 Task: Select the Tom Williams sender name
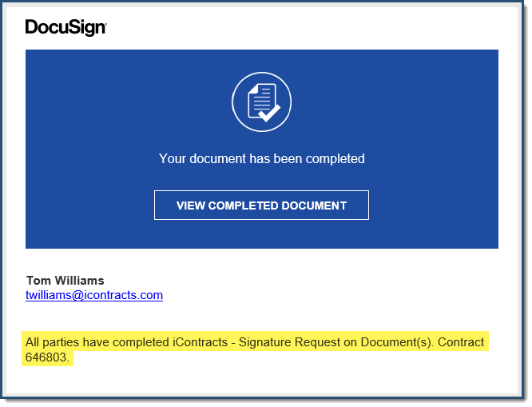tap(66, 281)
